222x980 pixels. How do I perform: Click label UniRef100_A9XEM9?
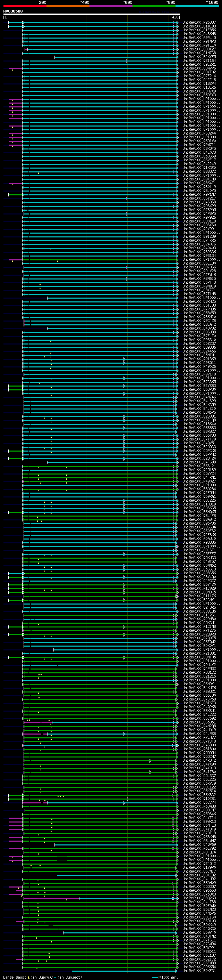[x=199, y=179]
